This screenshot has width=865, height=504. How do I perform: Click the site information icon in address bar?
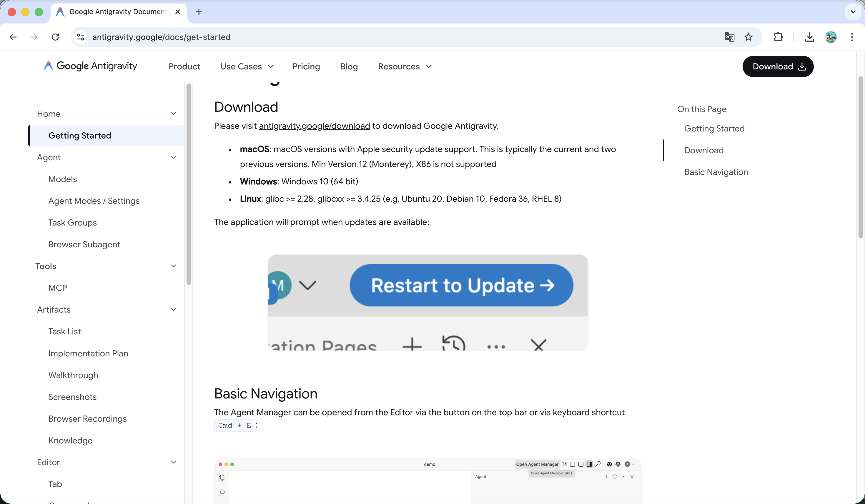pos(81,37)
